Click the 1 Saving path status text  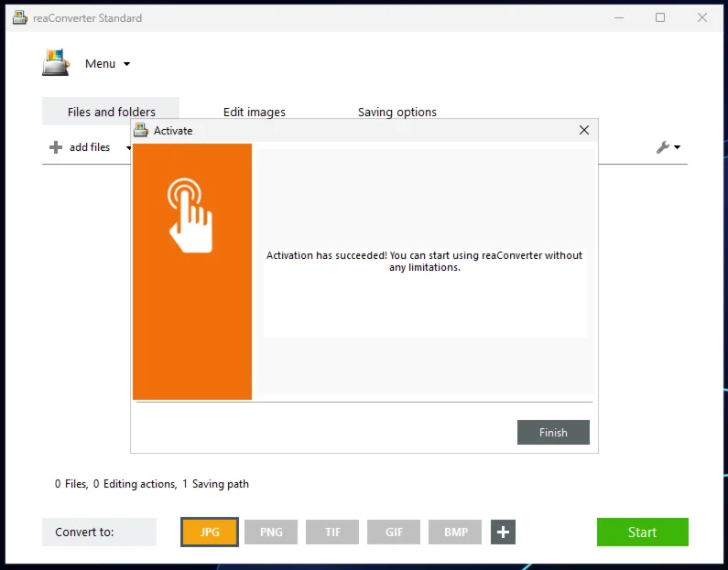tap(215, 484)
